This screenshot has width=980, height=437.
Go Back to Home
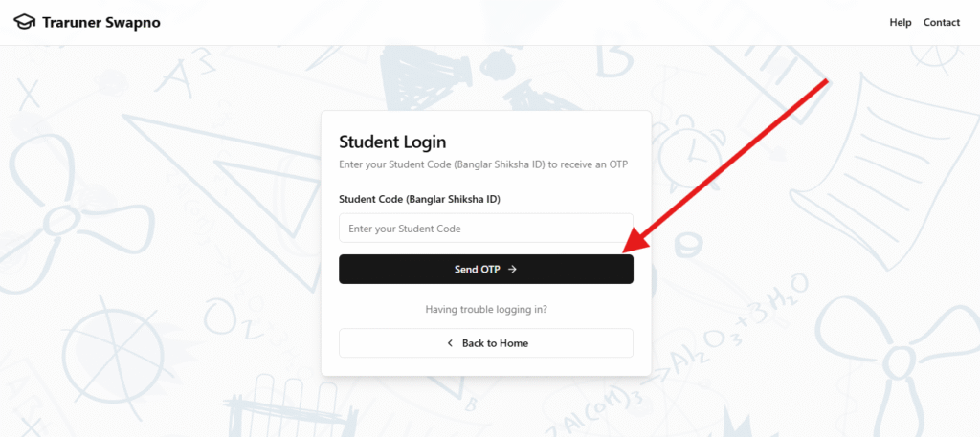(486, 343)
